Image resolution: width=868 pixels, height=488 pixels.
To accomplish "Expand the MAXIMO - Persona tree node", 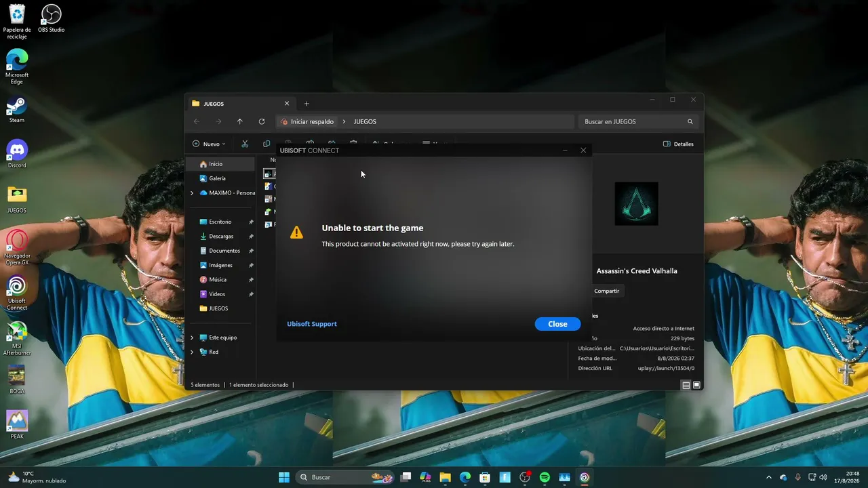I will 192,193.
